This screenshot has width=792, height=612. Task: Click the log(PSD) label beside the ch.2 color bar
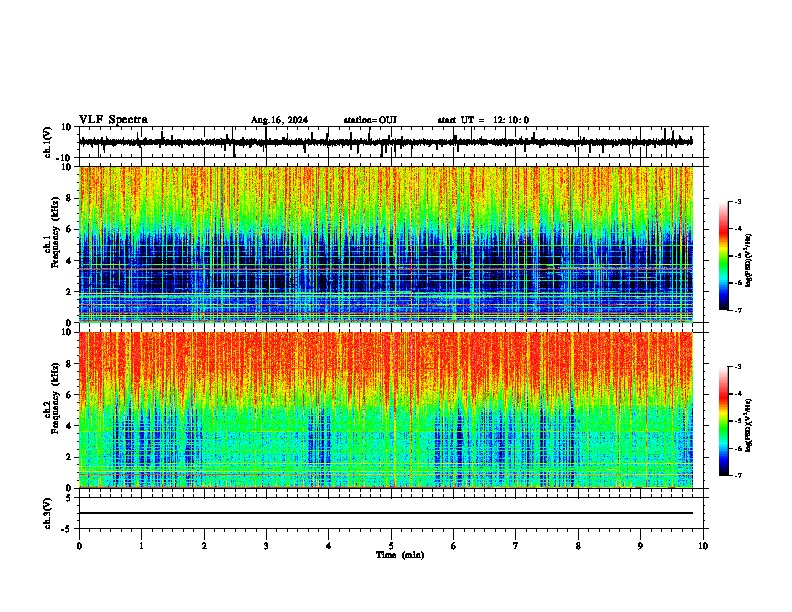748,425
